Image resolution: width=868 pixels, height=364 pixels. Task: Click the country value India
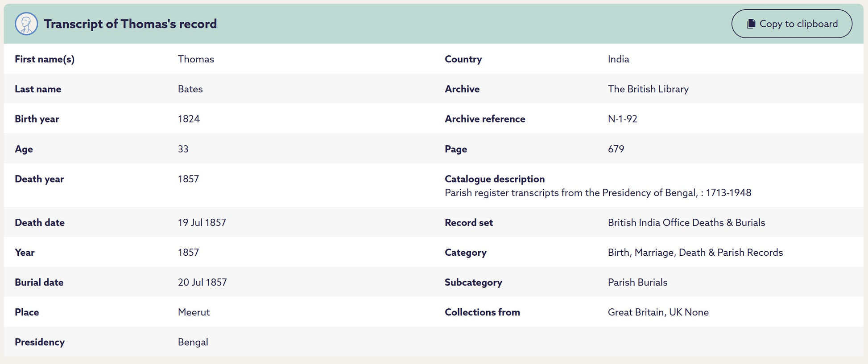click(x=618, y=59)
